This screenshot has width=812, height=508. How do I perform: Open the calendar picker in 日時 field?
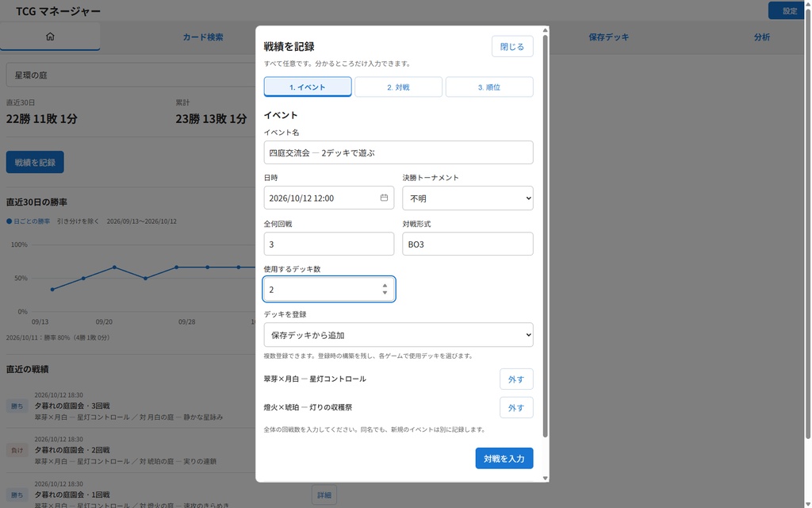pos(384,198)
